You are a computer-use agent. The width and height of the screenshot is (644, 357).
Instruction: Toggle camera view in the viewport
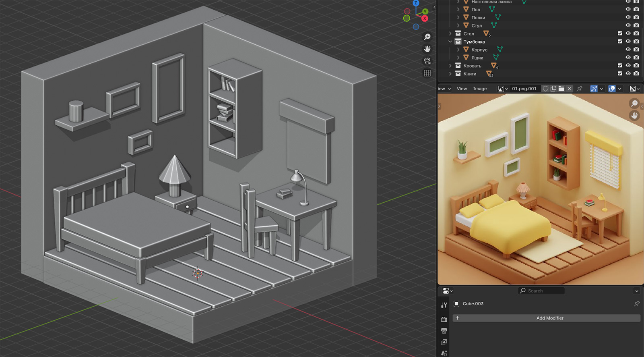point(427,61)
